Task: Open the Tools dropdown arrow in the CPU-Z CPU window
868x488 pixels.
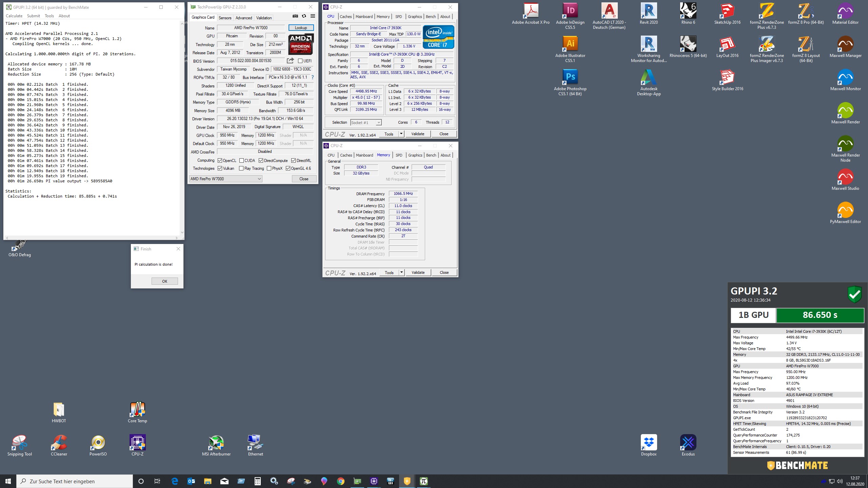Action: click(x=401, y=134)
